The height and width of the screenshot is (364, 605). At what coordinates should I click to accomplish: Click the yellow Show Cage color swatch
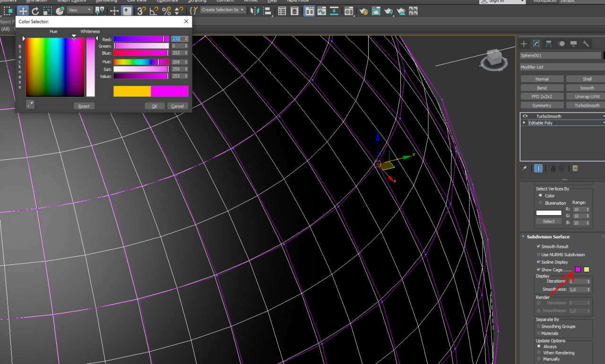(587, 269)
